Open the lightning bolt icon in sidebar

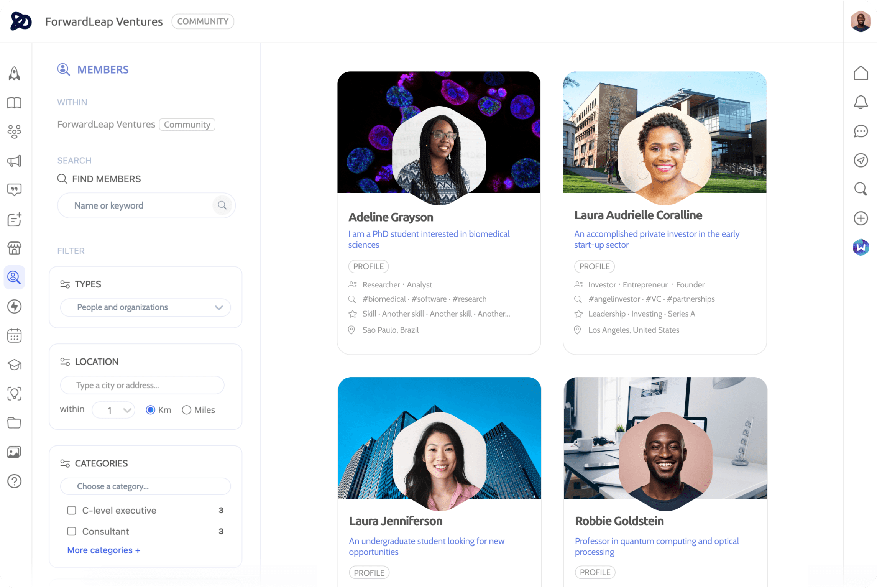(14, 306)
